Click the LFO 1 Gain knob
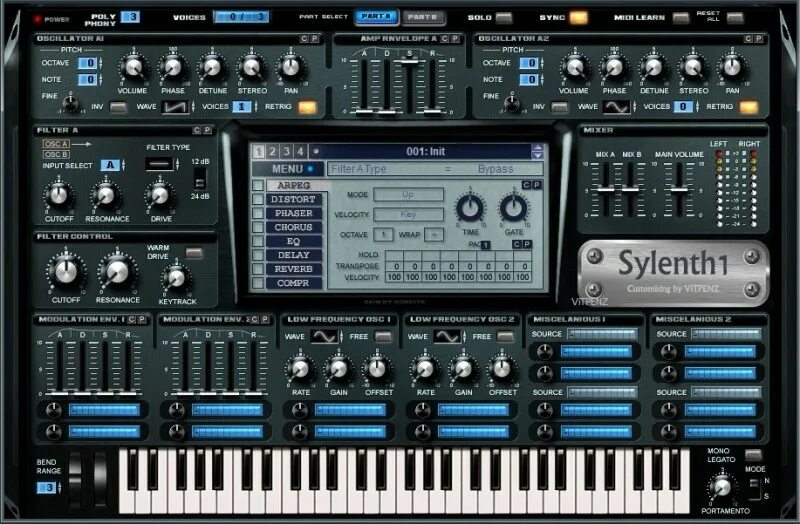800x524 pixels. tap(338, 369)
